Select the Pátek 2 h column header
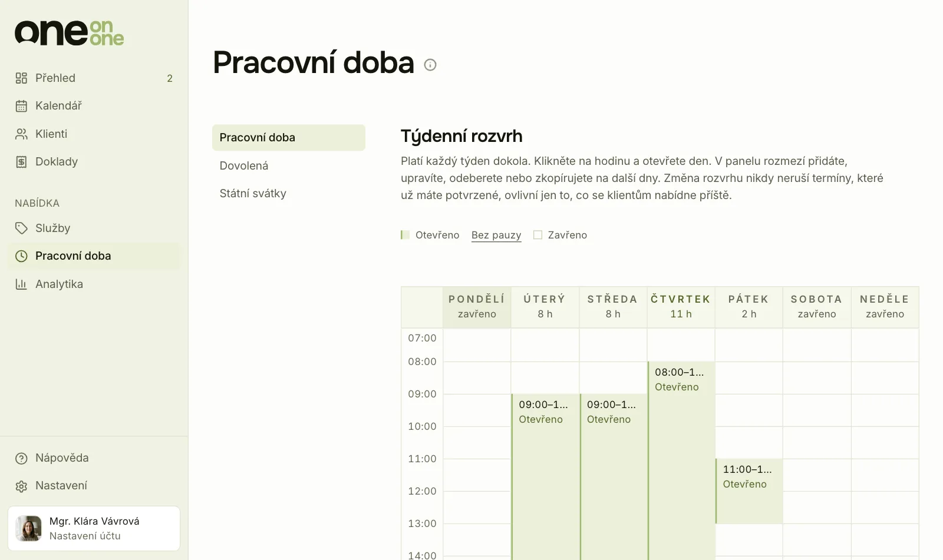The width and height of the screenshot is (943, 560). pyautogui.click(x=749, y=307)
